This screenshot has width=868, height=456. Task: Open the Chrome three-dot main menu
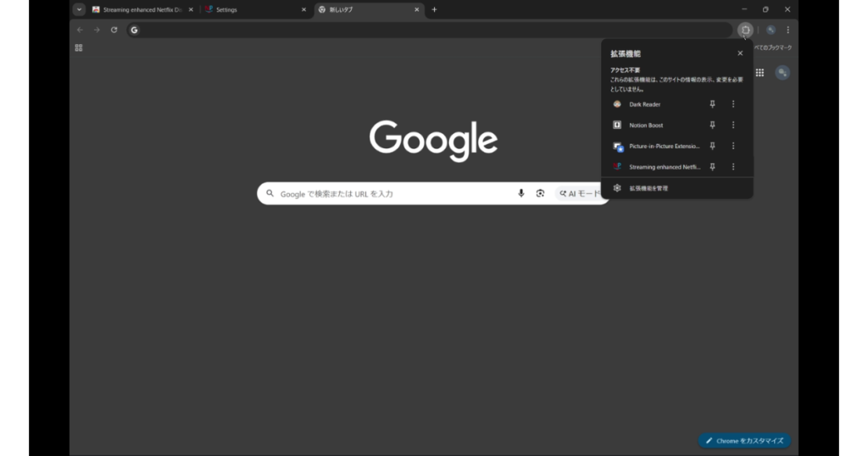click(x=787, y=30)
